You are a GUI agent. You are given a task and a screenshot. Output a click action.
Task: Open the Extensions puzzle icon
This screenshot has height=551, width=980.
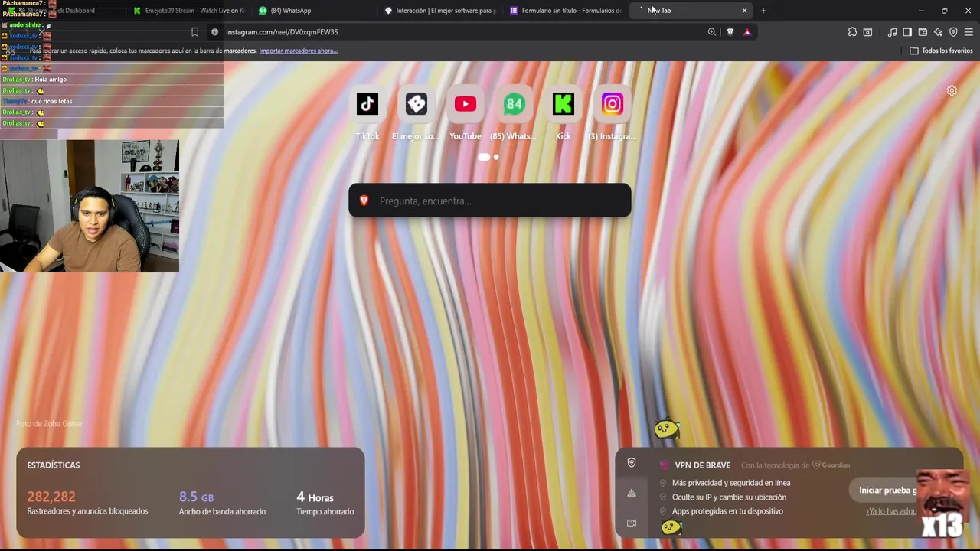(x=852, y=32)
